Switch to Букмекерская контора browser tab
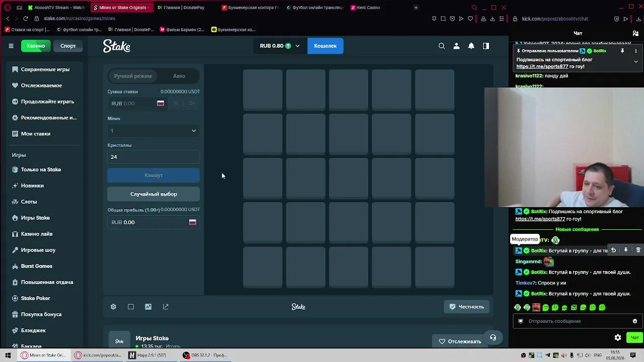Image resolution: width=644 pixels, height=362 pixels. [251, 8]
